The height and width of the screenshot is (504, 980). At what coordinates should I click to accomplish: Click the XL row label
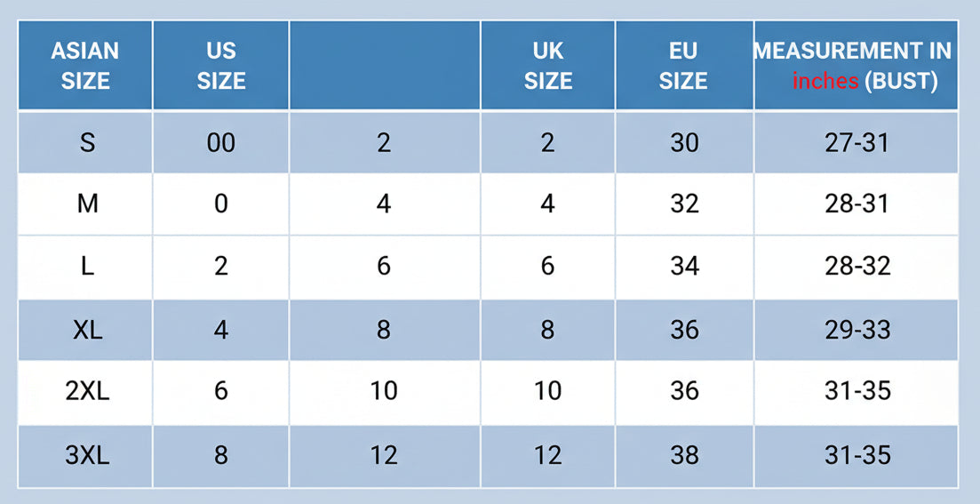pos(87,330)
